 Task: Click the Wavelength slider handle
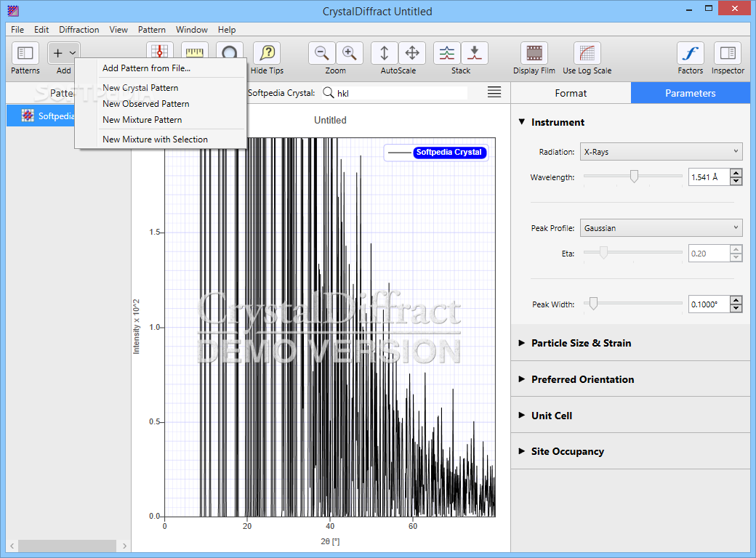[634, 177]
